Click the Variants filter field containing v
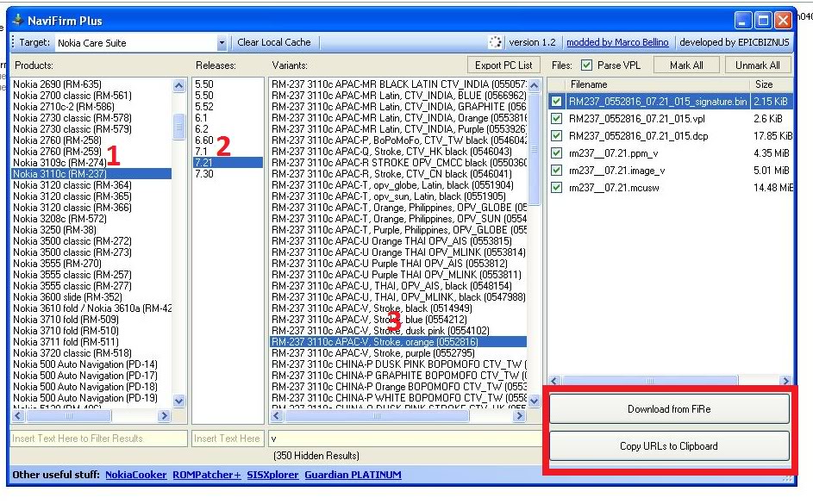The height and width of the screenshot is (504, 813). click(405, 439)
